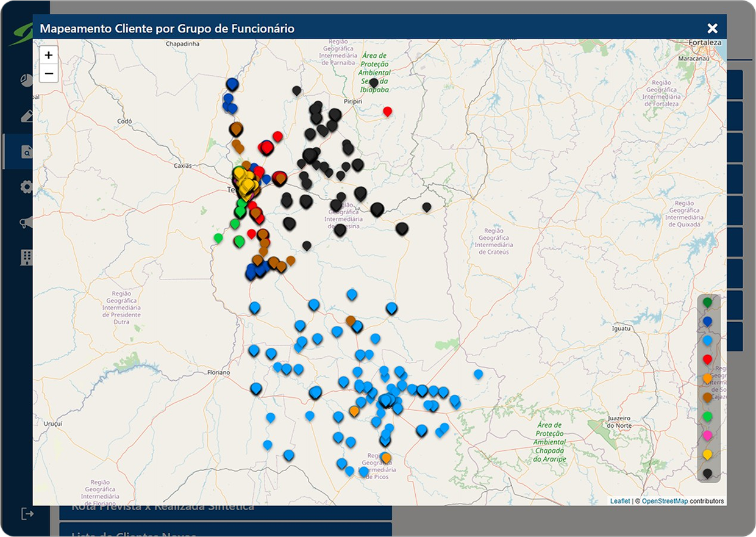Pick the light blue legend marker
Image resolution: width=756 pixels, height=537 pixels.
[707, 340]
